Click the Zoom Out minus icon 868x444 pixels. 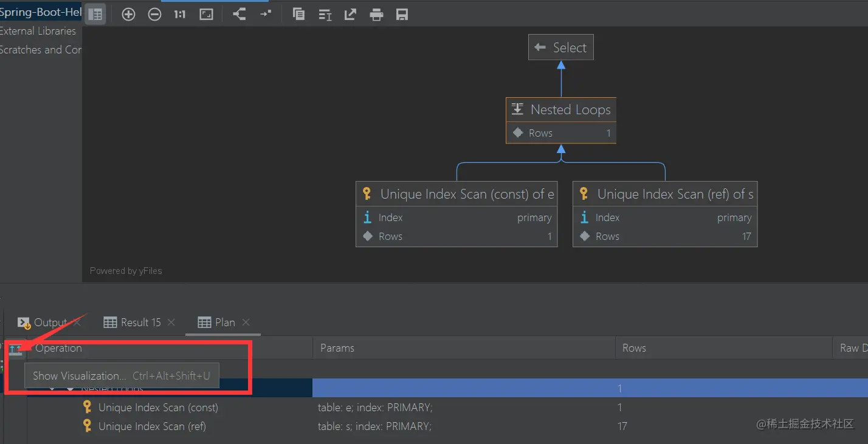click(155, 15)
